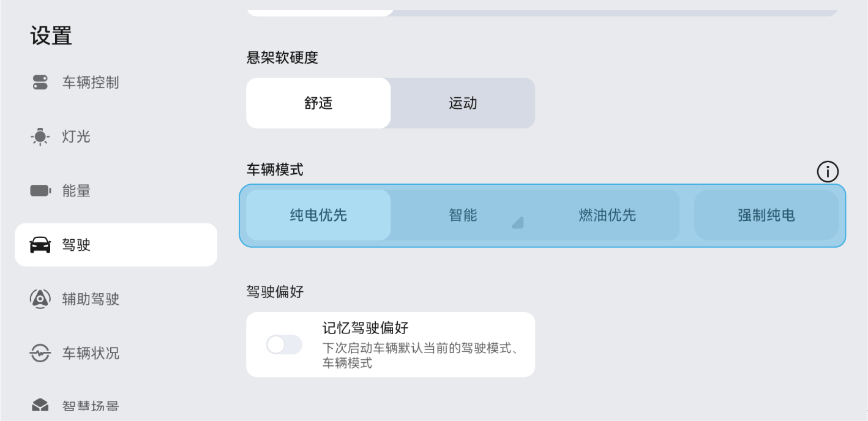This screenshot has height=421, width=868.
Task: Click the 记忆驾驶偏好 description text
Action: (421, 356)
